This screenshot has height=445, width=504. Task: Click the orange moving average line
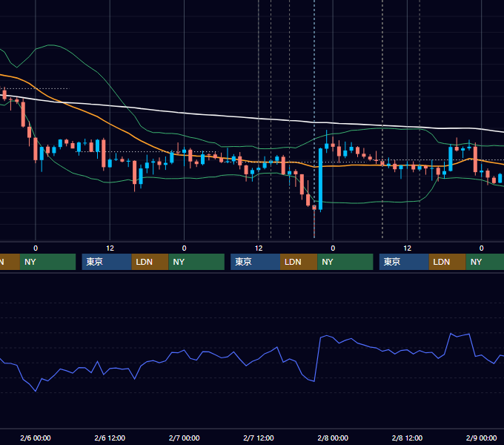[128, 133]
